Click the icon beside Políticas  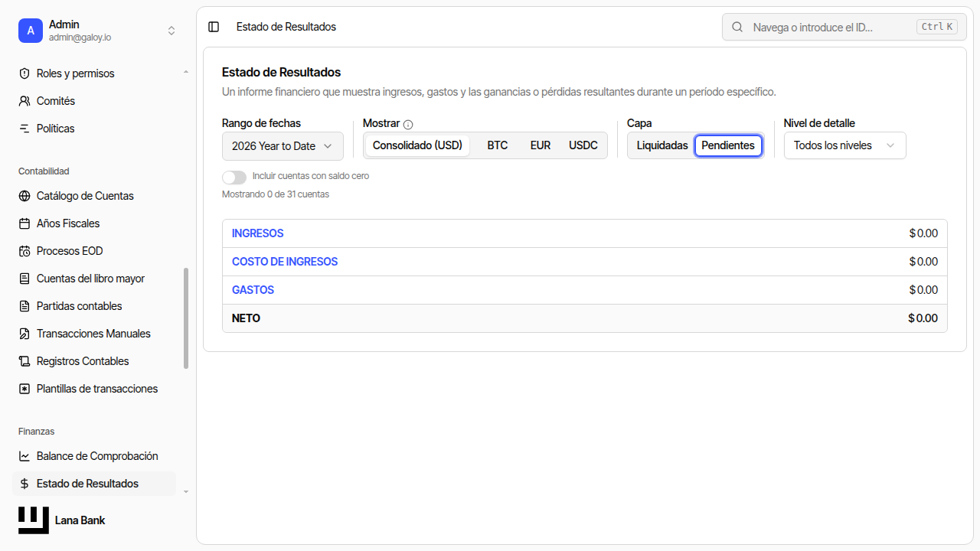24,129
